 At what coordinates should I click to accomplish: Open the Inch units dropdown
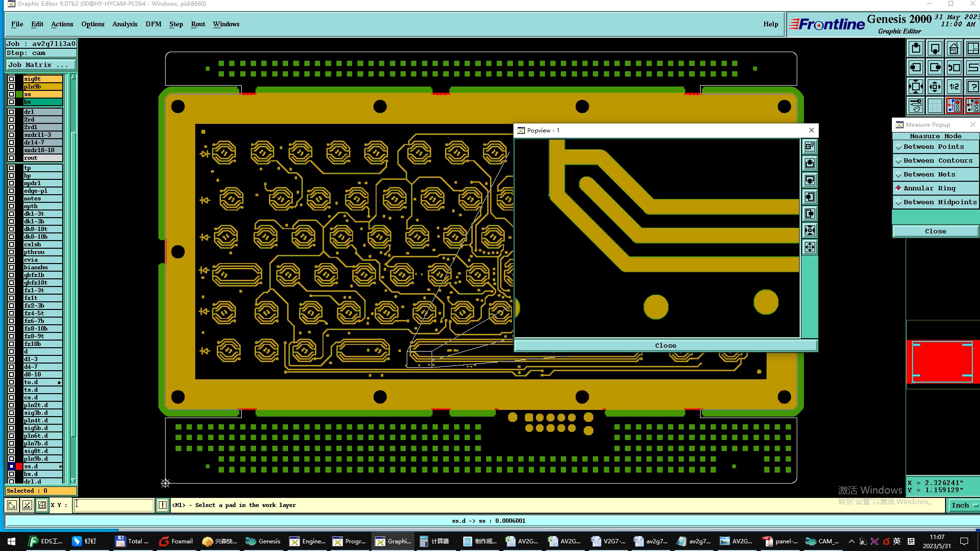[963, 505]
